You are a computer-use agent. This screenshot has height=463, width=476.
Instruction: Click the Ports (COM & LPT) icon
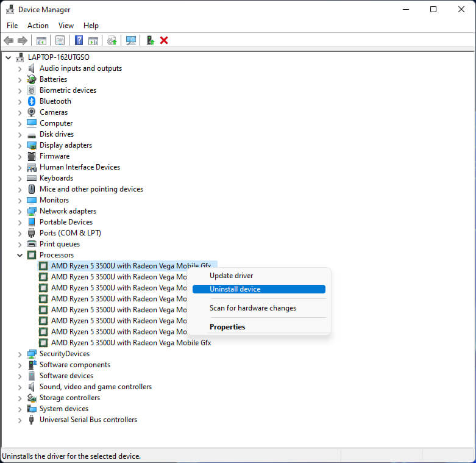32,233
